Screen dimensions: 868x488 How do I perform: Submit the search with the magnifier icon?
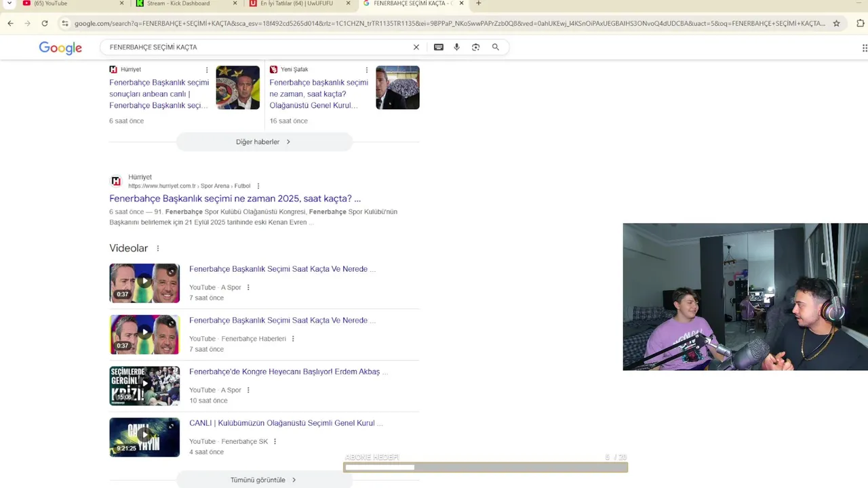496,47
